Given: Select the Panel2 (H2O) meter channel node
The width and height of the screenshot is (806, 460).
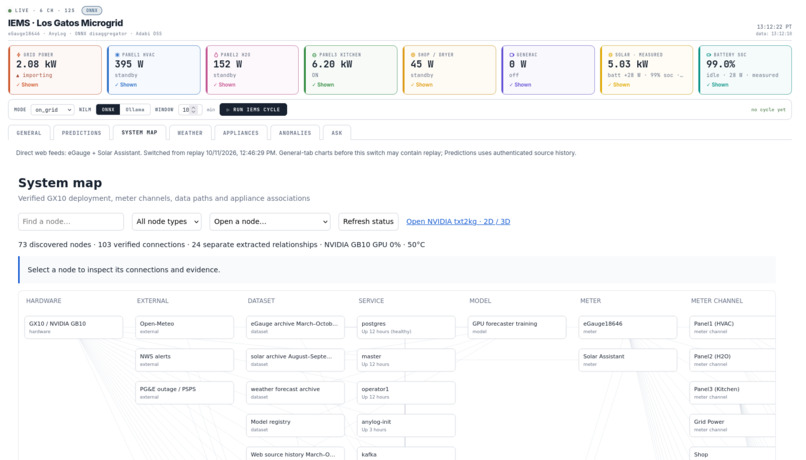Looking at the screenshot, I should click(732, 360).
